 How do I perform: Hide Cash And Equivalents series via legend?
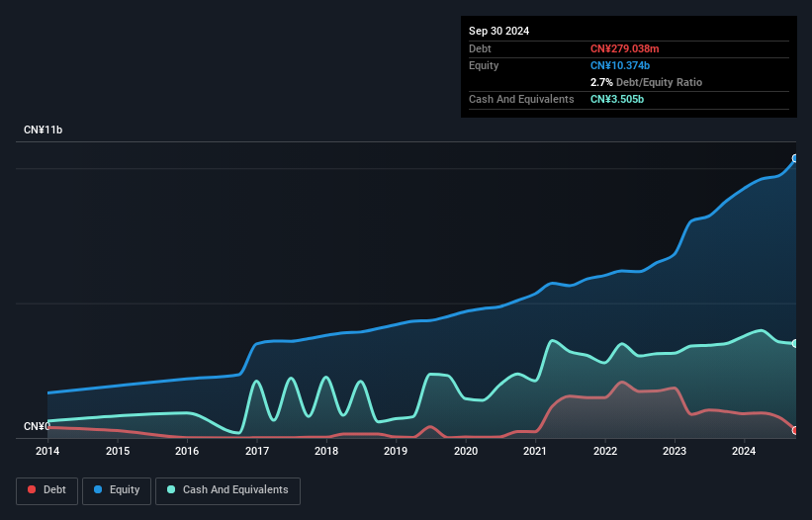pyautogui.click(x=227, y=489)
